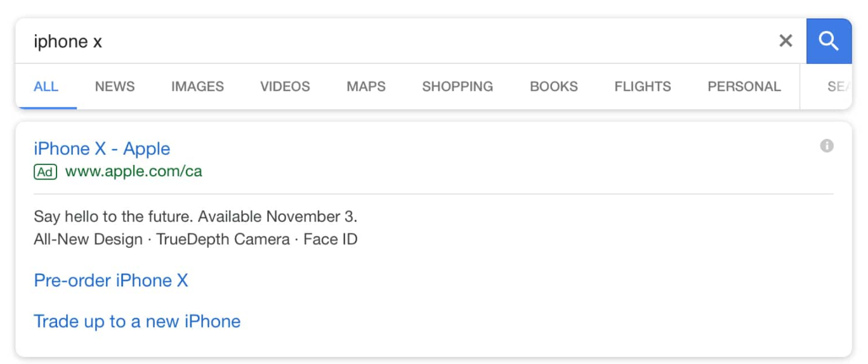Image resolution: width=868 pixels, height=364 pixels.
Task: Switch to the IMAGES tab
Action: (197, 86)
